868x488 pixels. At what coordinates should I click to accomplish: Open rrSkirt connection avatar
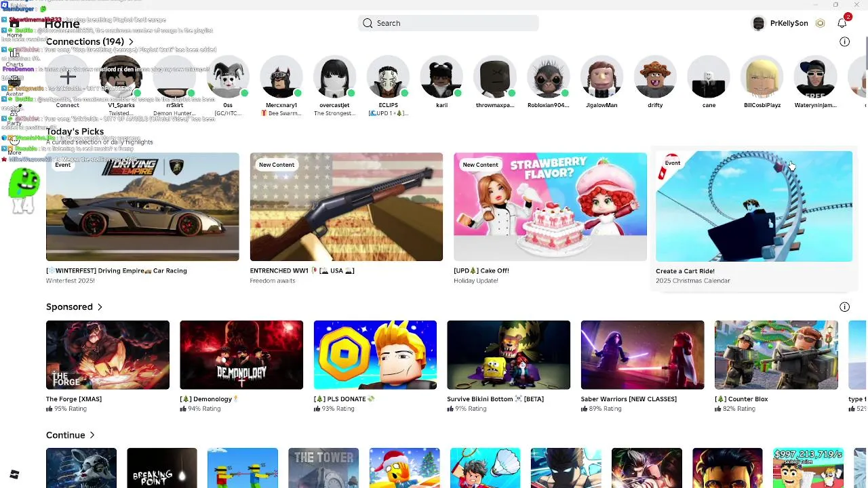coord(174,77)
